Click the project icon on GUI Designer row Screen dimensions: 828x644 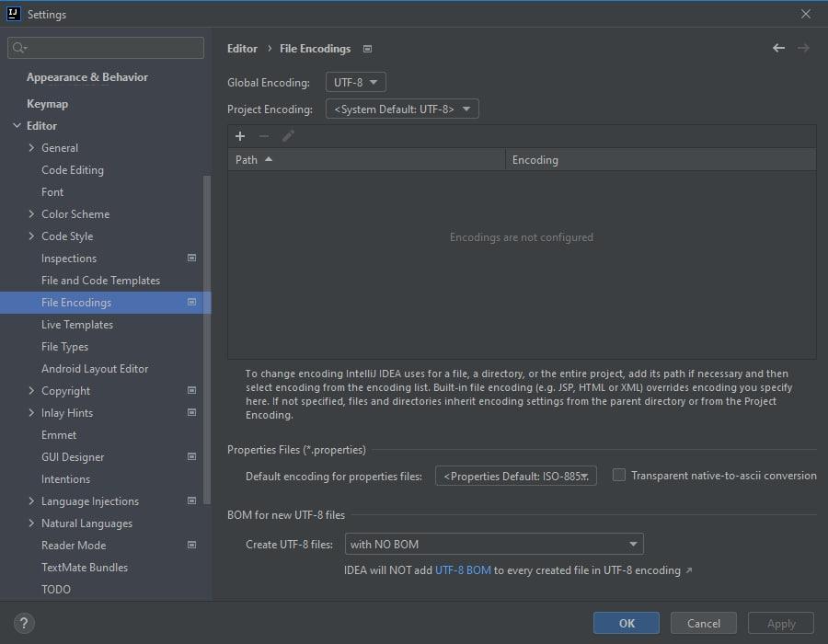191,456
